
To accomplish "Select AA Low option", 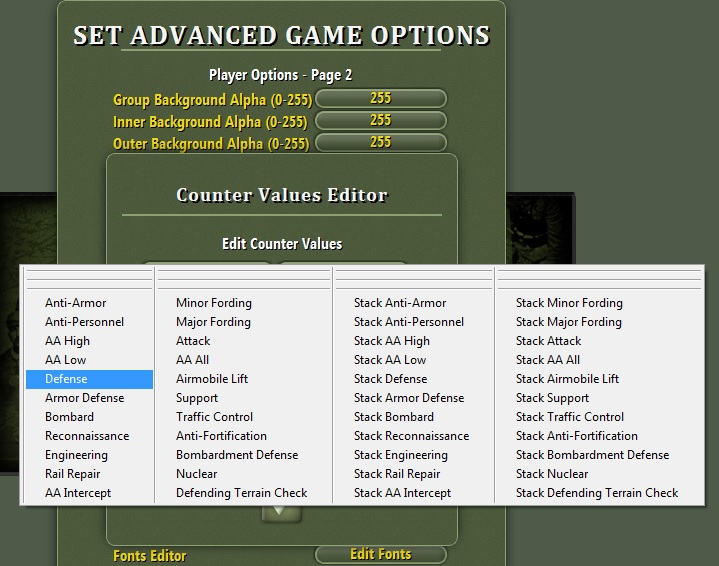I will 89,360.
